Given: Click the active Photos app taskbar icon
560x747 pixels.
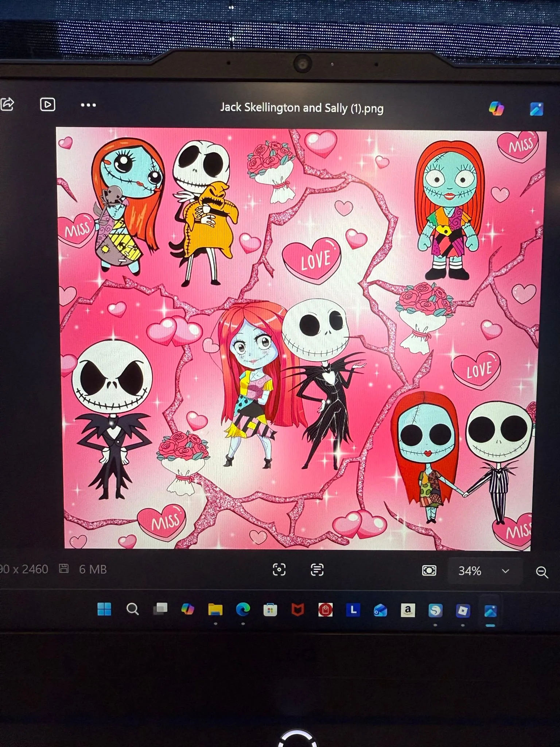Looking at the screenshot, I should pos(490,611).
